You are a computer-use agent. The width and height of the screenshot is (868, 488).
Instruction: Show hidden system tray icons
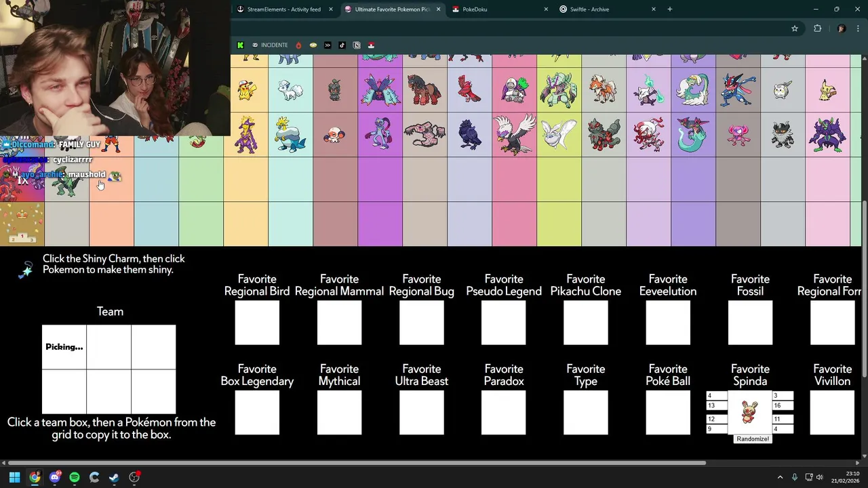point(780,477)
